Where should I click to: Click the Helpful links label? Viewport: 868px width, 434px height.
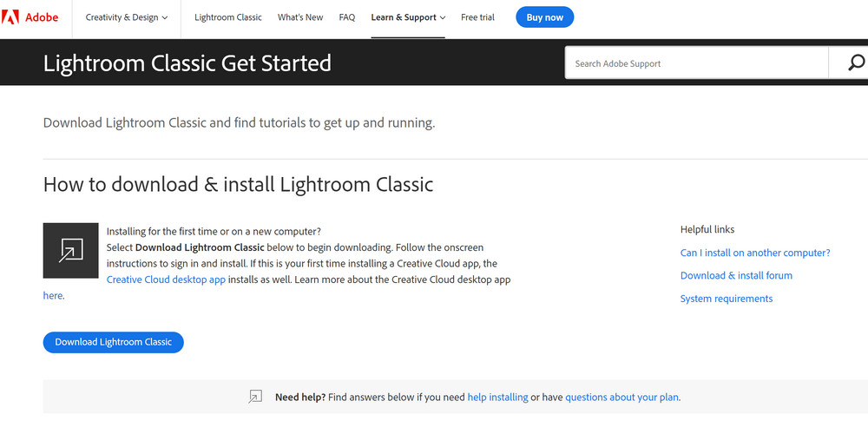coord(707,229)
